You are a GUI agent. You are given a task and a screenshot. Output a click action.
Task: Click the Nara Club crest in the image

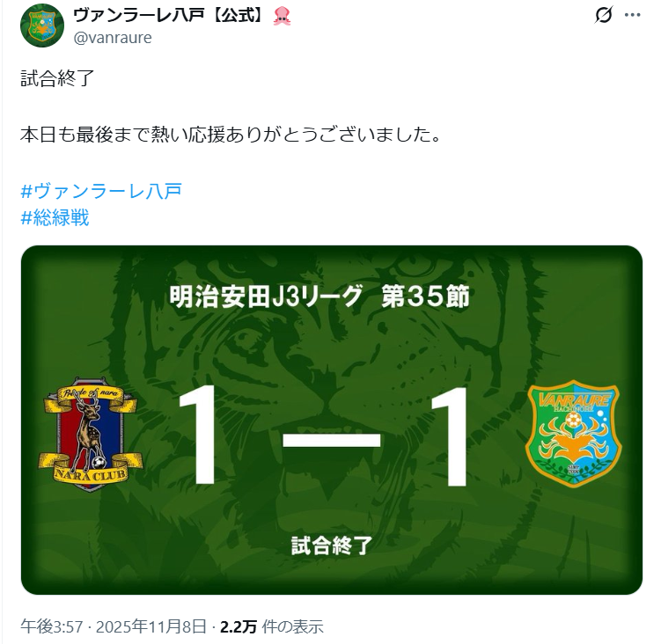(x=90, y=435)
